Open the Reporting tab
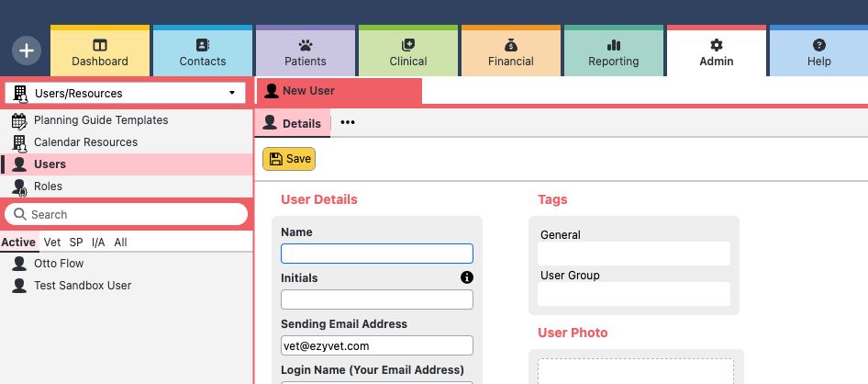868x384 pixels. point(614,53)
